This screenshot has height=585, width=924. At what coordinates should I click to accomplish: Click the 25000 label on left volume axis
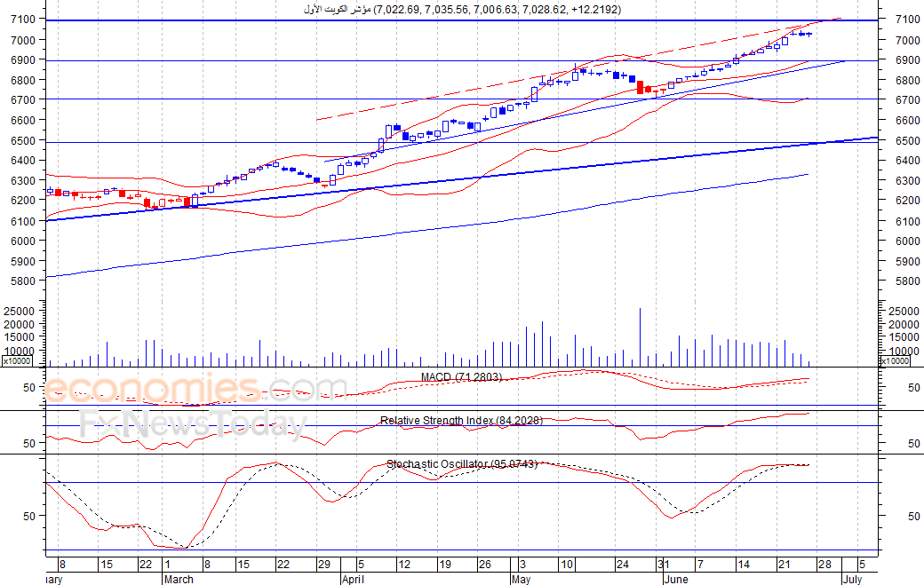tap(20, 311)
